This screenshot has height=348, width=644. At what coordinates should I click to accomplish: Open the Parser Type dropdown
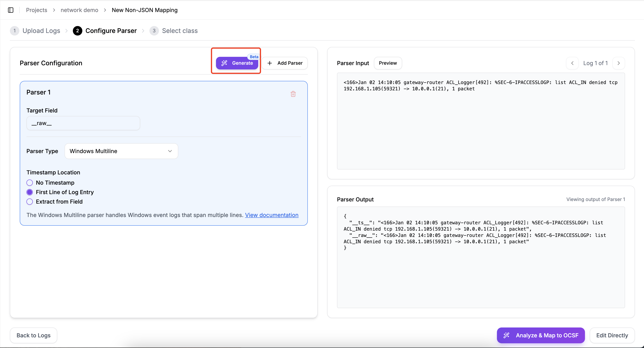click(x=121, y=151)
